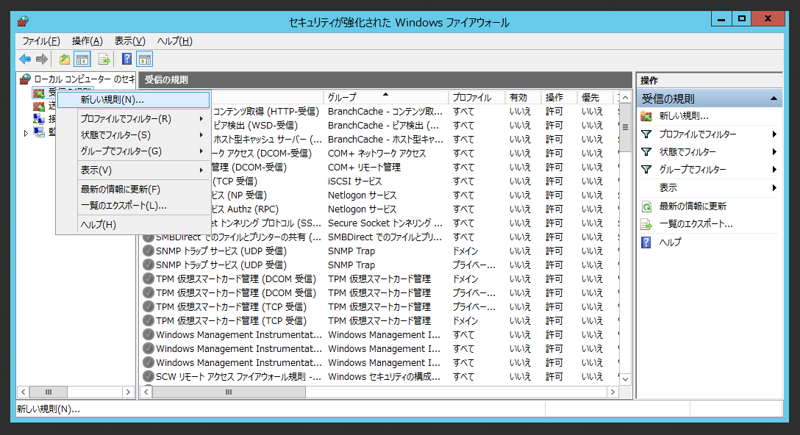Open グループでフィルター(G) submenu in context menu
The image size is (800, 435).
pos(133,151)
